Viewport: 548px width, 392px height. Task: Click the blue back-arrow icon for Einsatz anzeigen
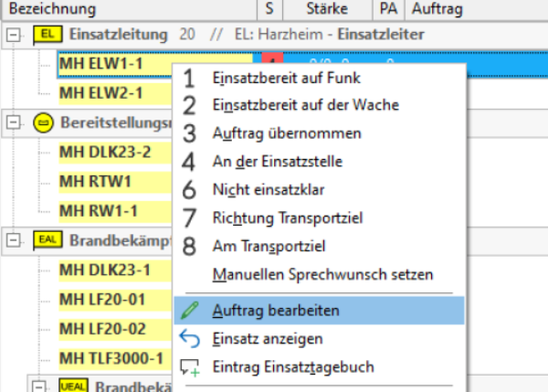(189, 339)
